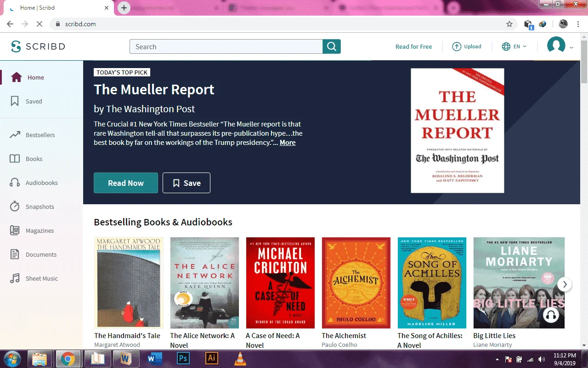
Task: Open A Case of Need cover
Action: pos(280,282)
